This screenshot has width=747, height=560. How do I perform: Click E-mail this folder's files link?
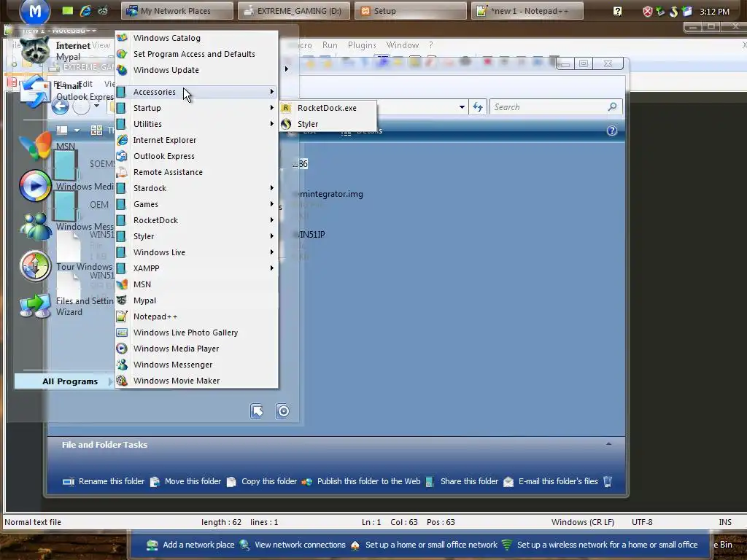point(551,481)
